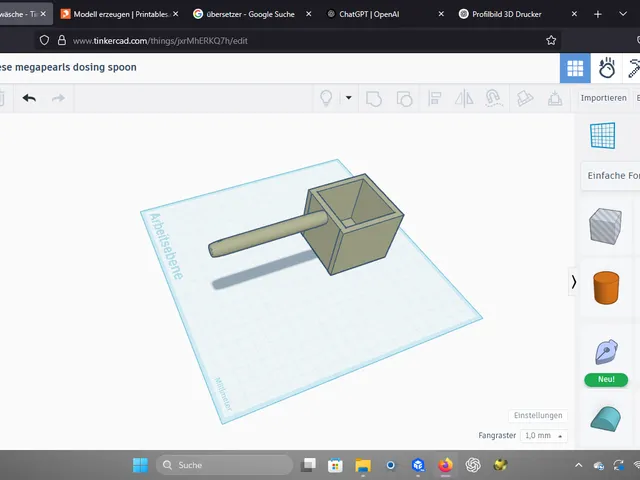This screenshot has width=640, height=480.
Task: Click the Importieren button
Action: 603,98
